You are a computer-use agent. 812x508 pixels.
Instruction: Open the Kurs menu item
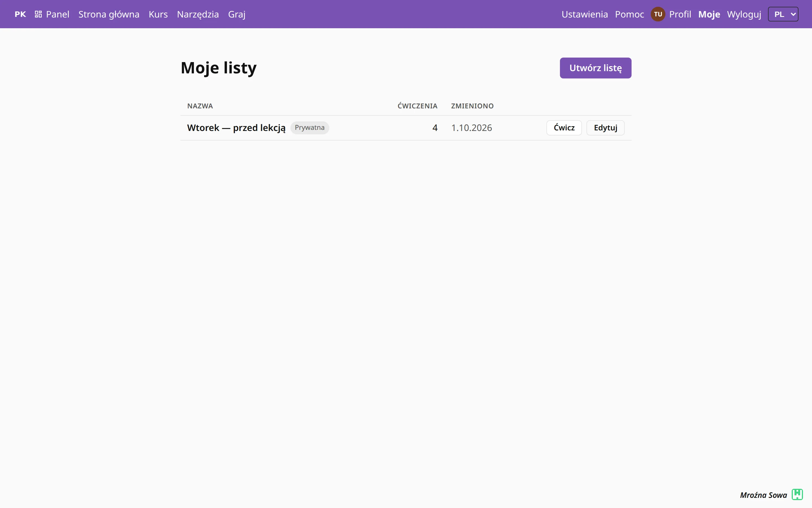(x=158, y=14)
